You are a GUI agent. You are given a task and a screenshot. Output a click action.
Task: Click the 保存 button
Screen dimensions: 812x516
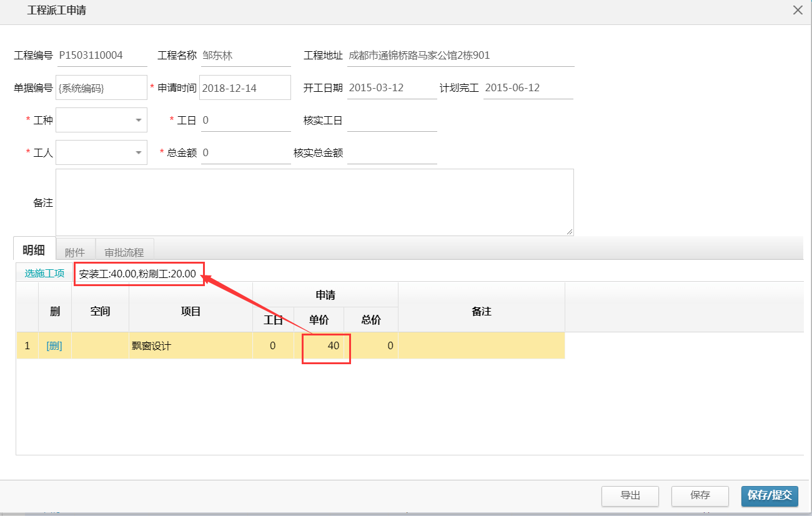point(700,495)
